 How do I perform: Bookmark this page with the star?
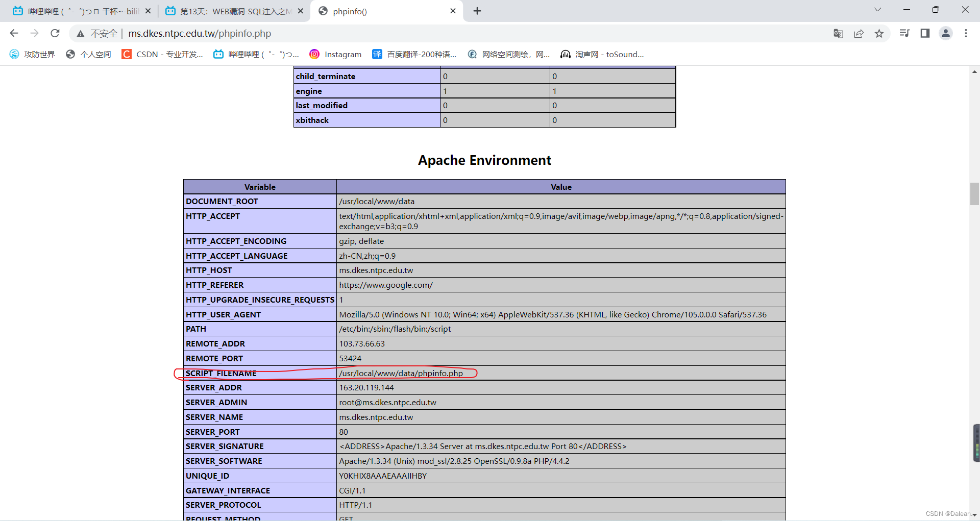pos(879,33)
